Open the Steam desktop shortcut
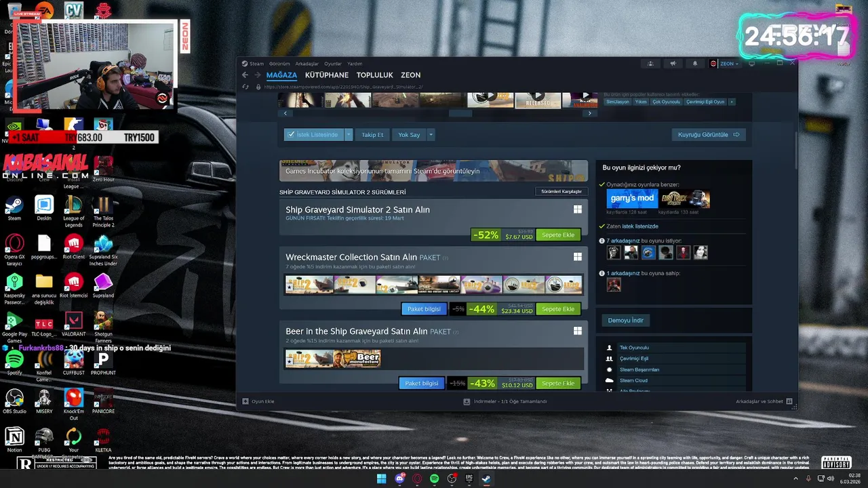Screen dimensions: 868x488 pos(14,208)
